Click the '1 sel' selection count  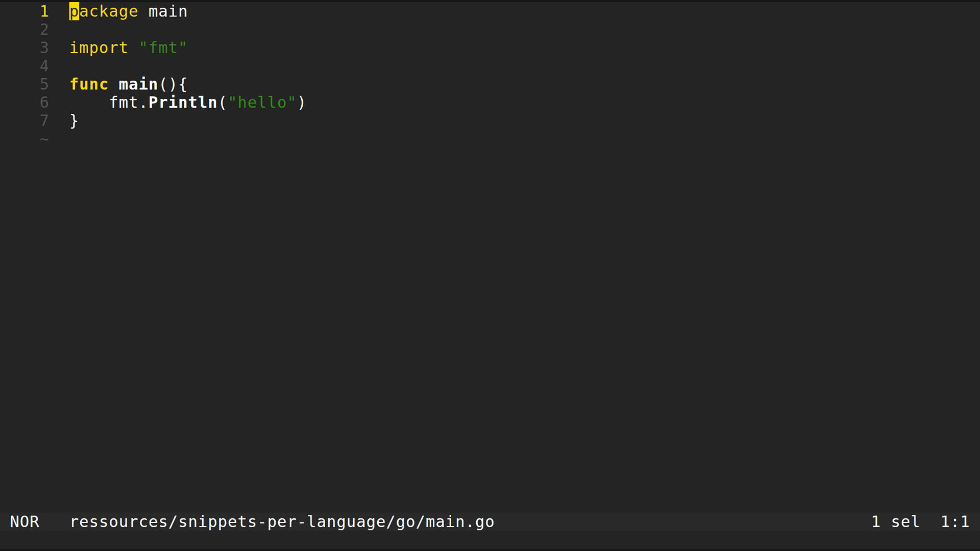tap(895, 522)
